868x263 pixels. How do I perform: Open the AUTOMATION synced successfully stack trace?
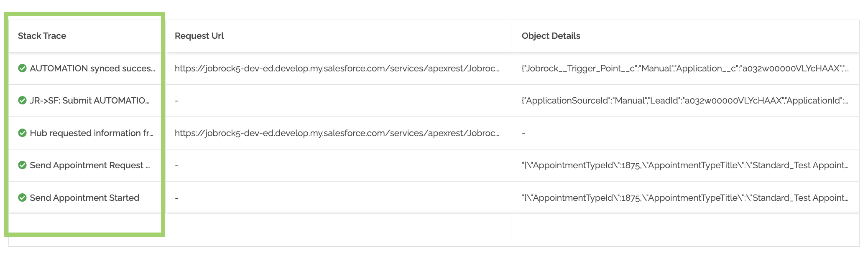92,68
